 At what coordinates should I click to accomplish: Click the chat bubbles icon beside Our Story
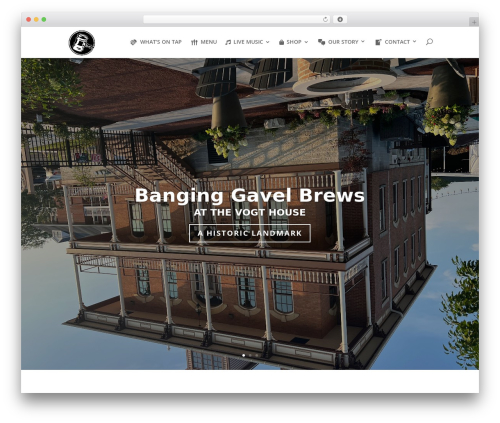tap(321, 42)
